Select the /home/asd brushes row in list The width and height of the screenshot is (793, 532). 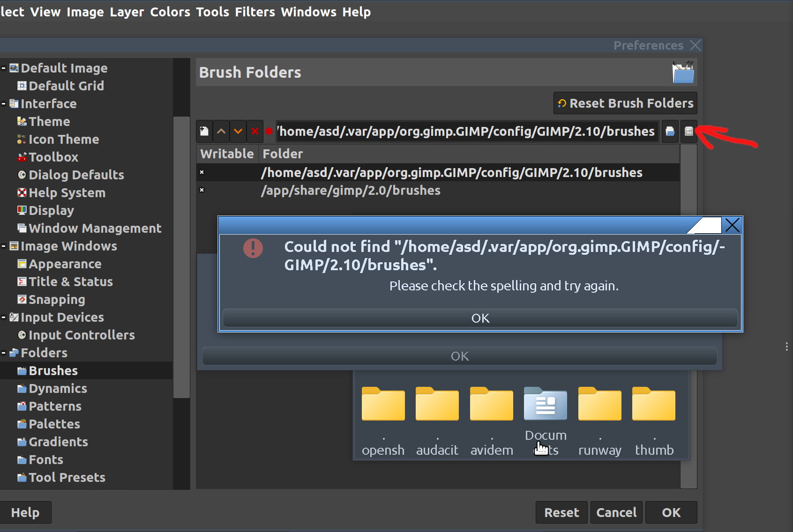point(438,172)
